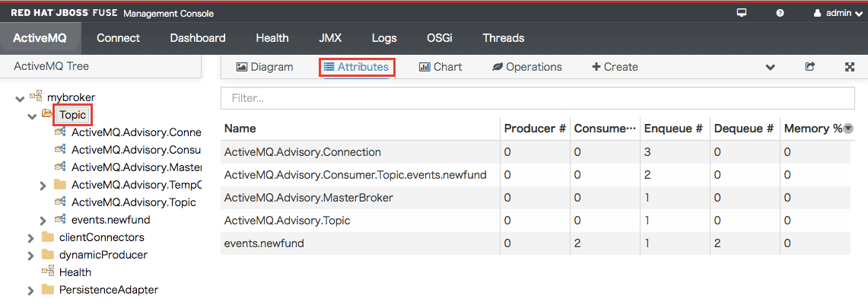Open the Operations sub-tab
The width and height of the screenshot is (868, 308).
click(x=527, y=67)
